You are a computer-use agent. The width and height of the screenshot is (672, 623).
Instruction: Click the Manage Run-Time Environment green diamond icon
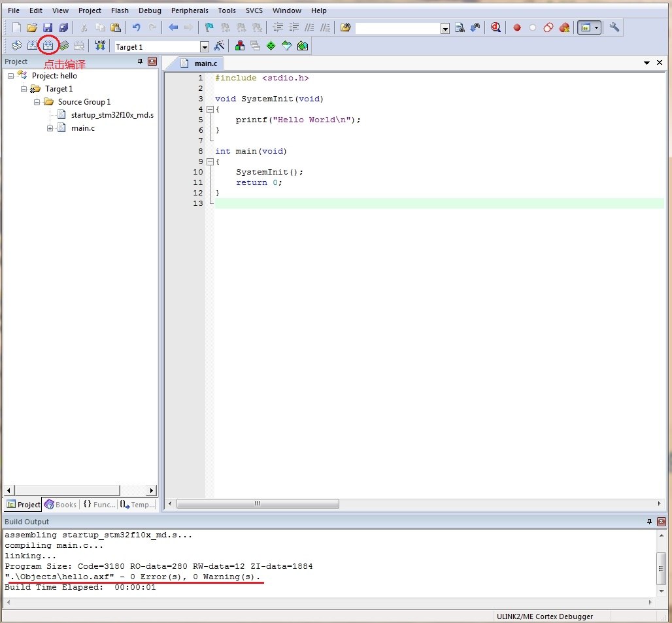point(271,46)
